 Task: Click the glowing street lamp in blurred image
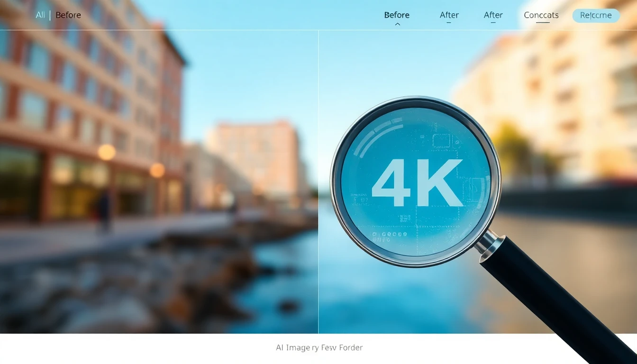click(107, 153)
